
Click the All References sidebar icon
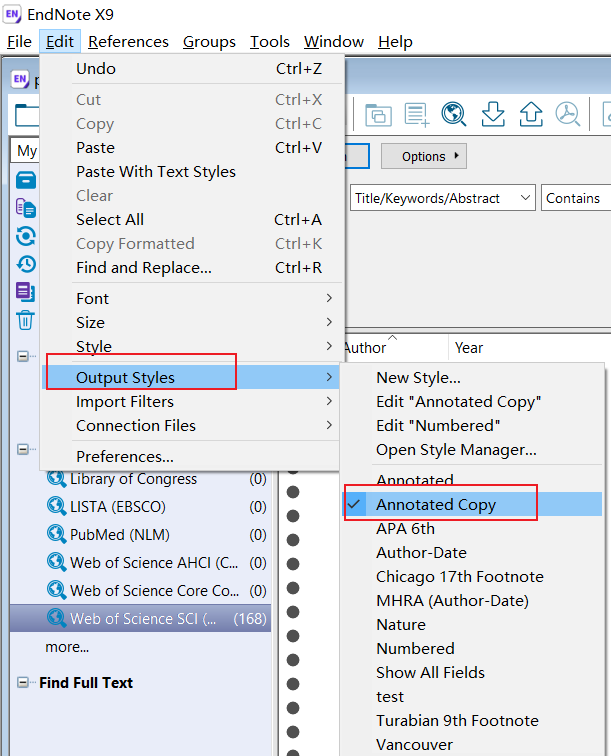[x=26, y=180]
